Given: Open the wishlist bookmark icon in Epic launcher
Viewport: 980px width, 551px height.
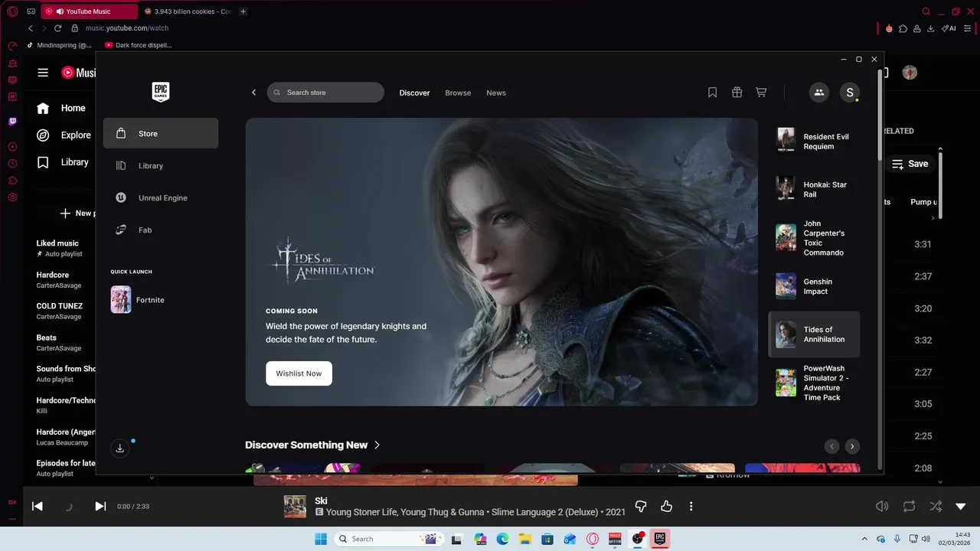Looking at the screenshot, I should pyautogui.click(x=712, y=93).
